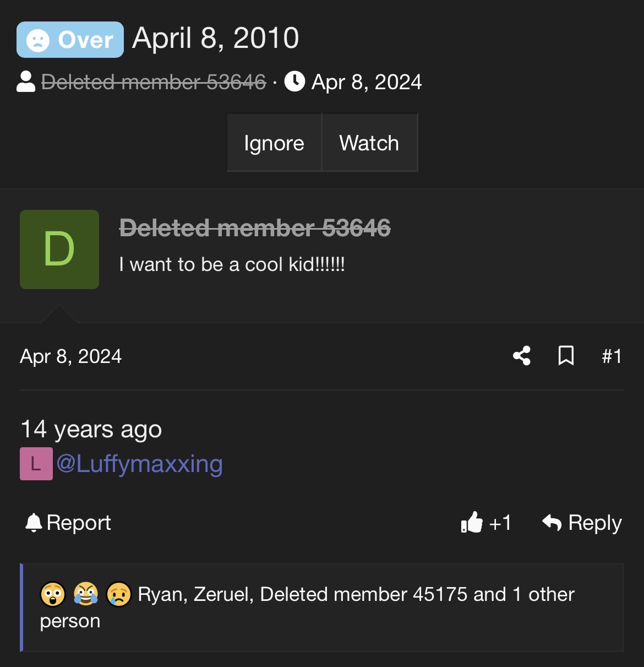Click the user icon in thread header
The image size is (644, 667).
[x=26, y=82]
